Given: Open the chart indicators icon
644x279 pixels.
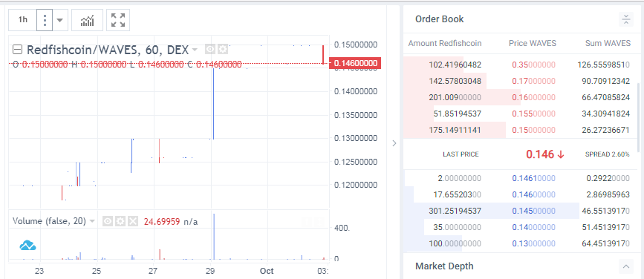Looking at the screenshot, I should click(87, 20).
